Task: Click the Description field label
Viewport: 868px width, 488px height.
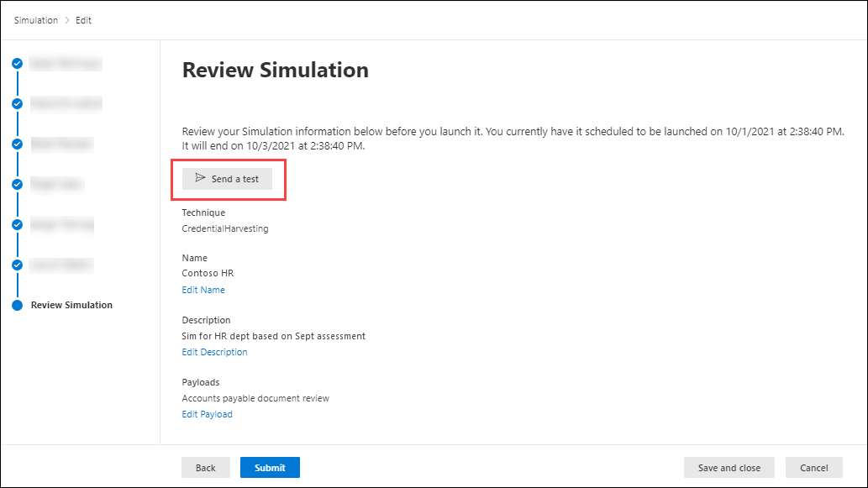Action: click(x=206, y=320)
